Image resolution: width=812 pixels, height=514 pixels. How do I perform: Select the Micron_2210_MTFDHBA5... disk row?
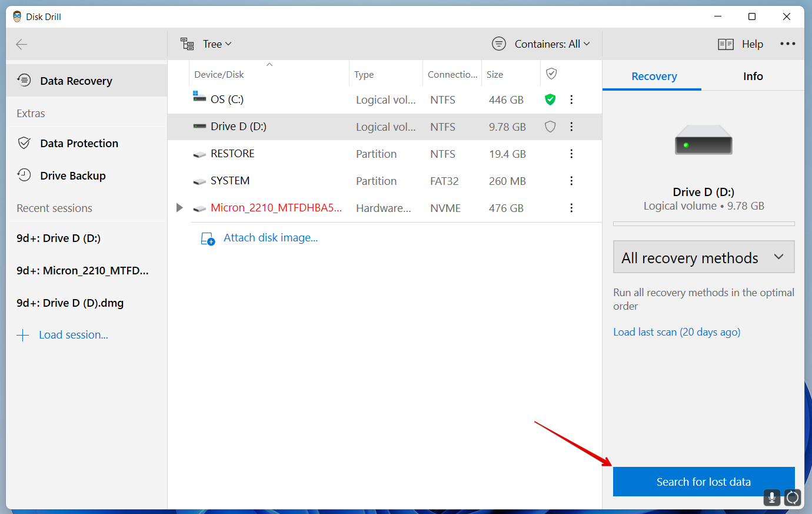click(385, 208)
